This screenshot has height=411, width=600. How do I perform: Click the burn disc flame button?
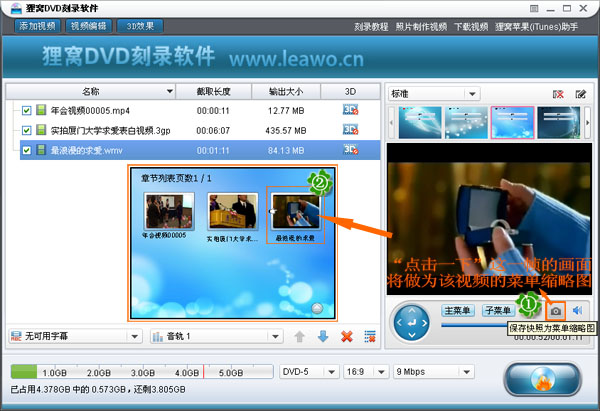point(543,378)
